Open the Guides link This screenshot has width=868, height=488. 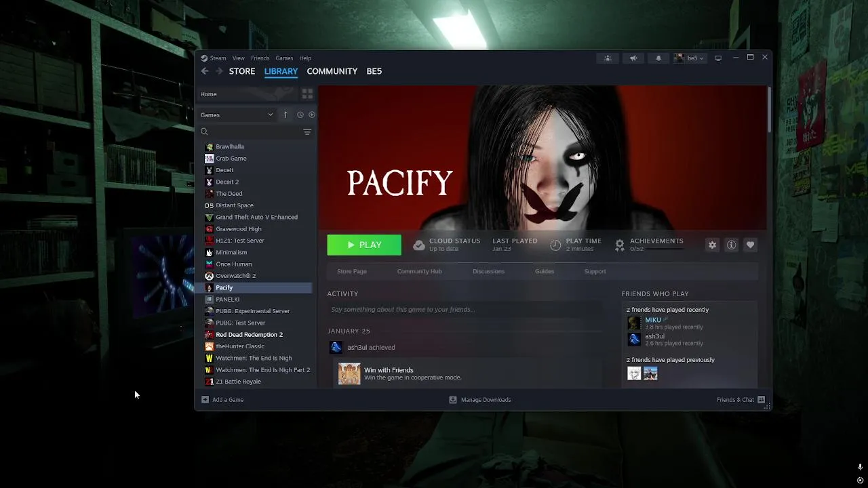[x=545, y=271]
